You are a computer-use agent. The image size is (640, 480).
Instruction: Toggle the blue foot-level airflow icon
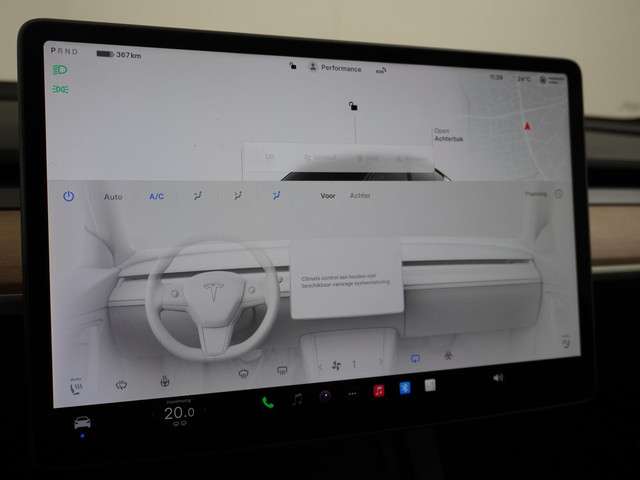tap(276, 196)
